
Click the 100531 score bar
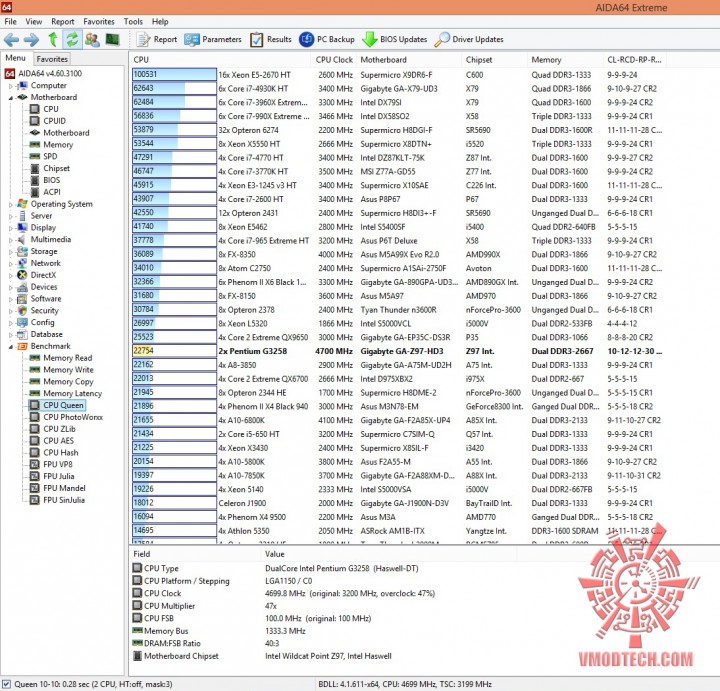(x=174, y=74)
